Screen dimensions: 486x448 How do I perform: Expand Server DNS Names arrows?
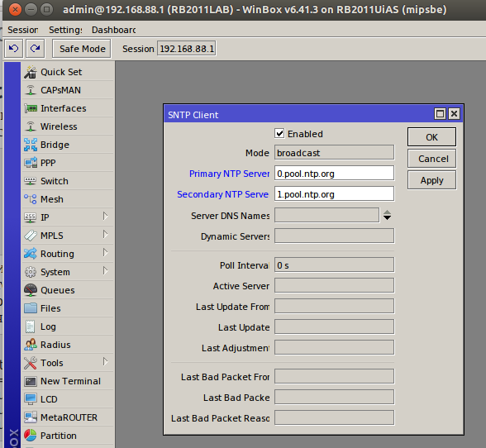click(x=387, y=215)
